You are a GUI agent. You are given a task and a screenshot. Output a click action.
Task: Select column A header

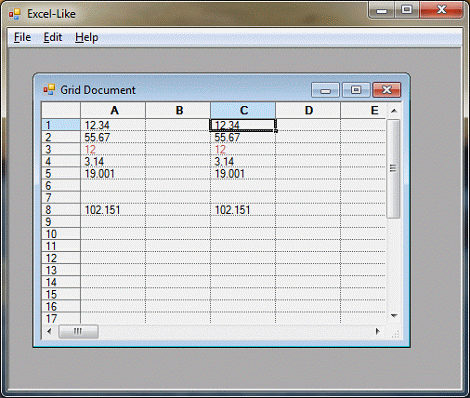(x=113, y=110)
